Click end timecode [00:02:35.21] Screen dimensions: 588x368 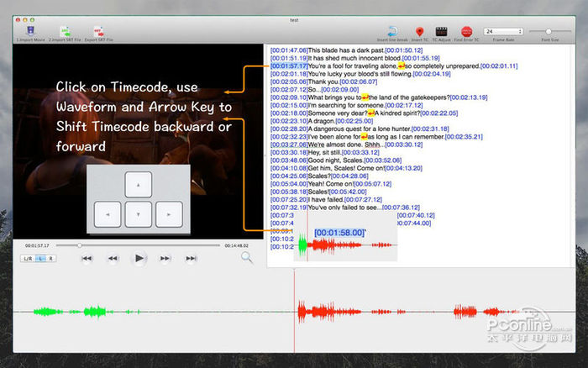pyautogui.click(x=464, y=137)
